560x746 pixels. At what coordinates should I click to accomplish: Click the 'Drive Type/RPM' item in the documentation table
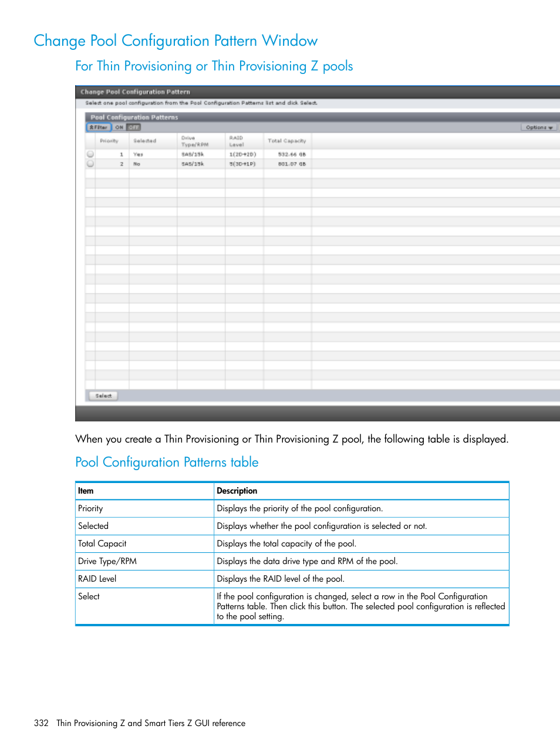(107, 561)
